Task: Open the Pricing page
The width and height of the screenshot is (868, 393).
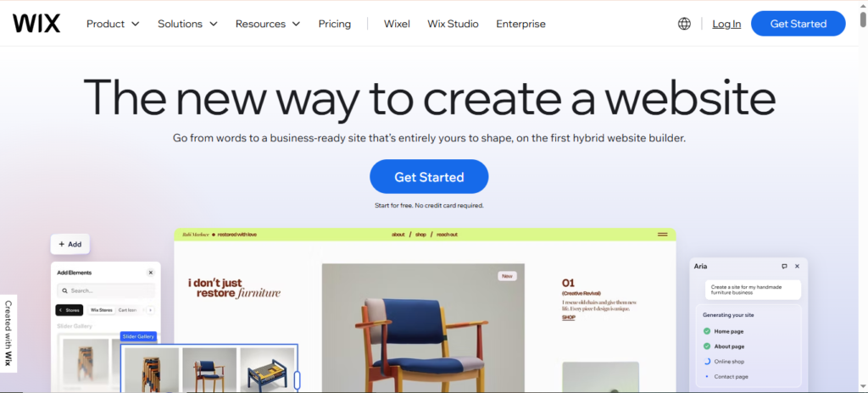Action: tap(334, 24)
